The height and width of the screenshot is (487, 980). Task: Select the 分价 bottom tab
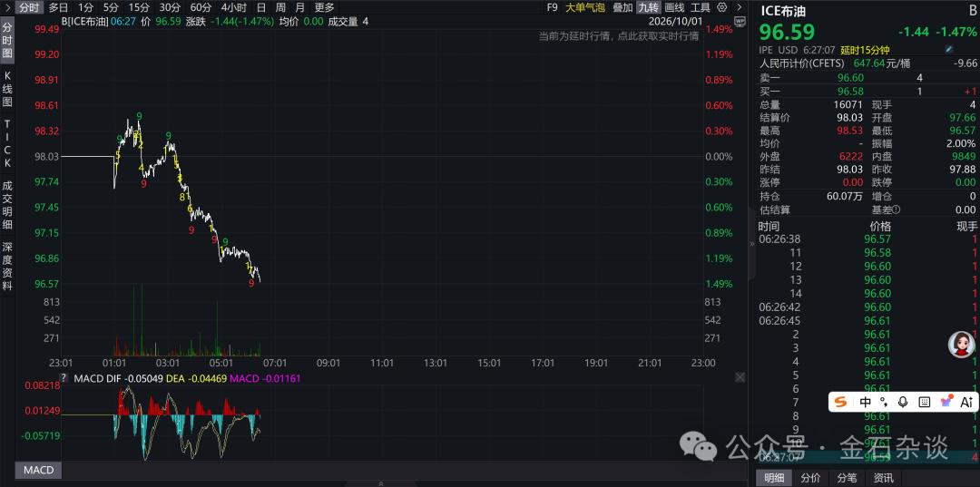point(810,478)
